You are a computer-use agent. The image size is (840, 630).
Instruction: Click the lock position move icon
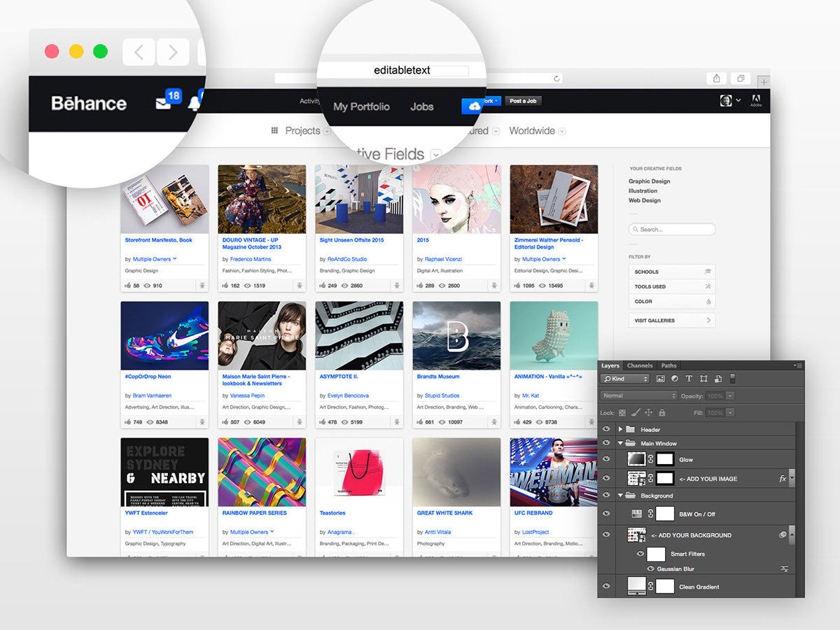click(649, 413)
